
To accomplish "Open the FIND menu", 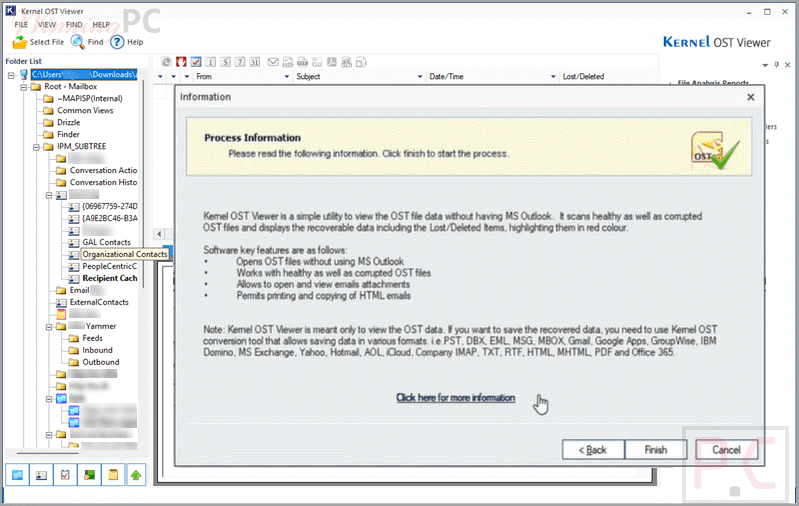I will 74,24.
